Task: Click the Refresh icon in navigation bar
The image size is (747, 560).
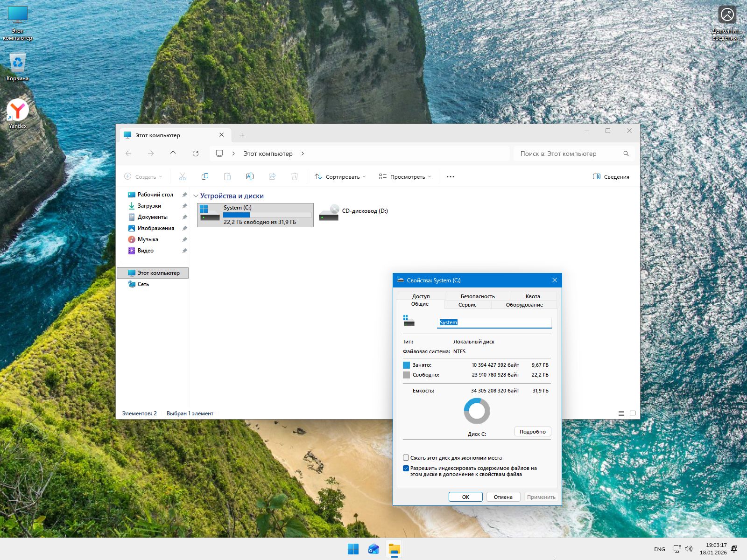Action: coord(196,154)
